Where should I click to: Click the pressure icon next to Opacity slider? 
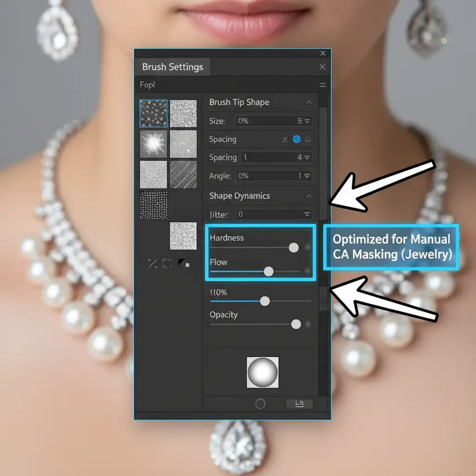307,324
